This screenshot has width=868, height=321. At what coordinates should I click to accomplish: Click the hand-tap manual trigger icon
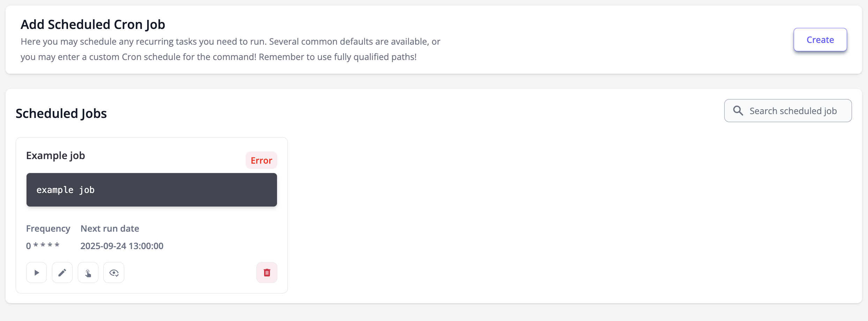tap(88, 273)
